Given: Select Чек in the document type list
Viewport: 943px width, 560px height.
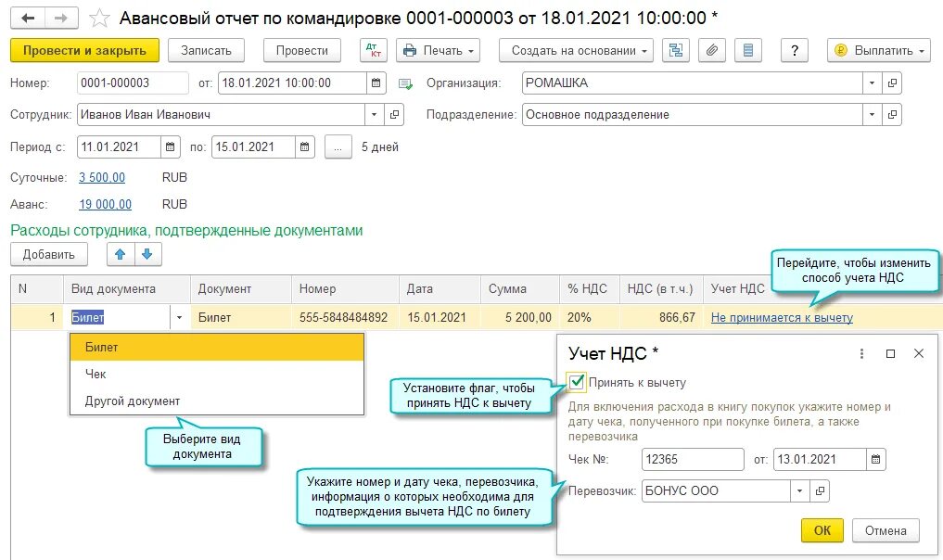Looking at the screenshot, I should pos(217,375).
